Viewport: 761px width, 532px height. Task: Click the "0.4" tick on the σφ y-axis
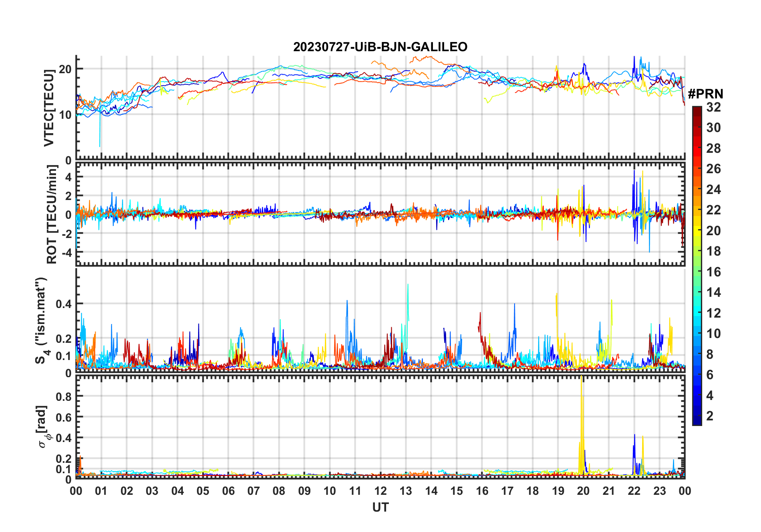pyautogui.click(x=64, y=438)
